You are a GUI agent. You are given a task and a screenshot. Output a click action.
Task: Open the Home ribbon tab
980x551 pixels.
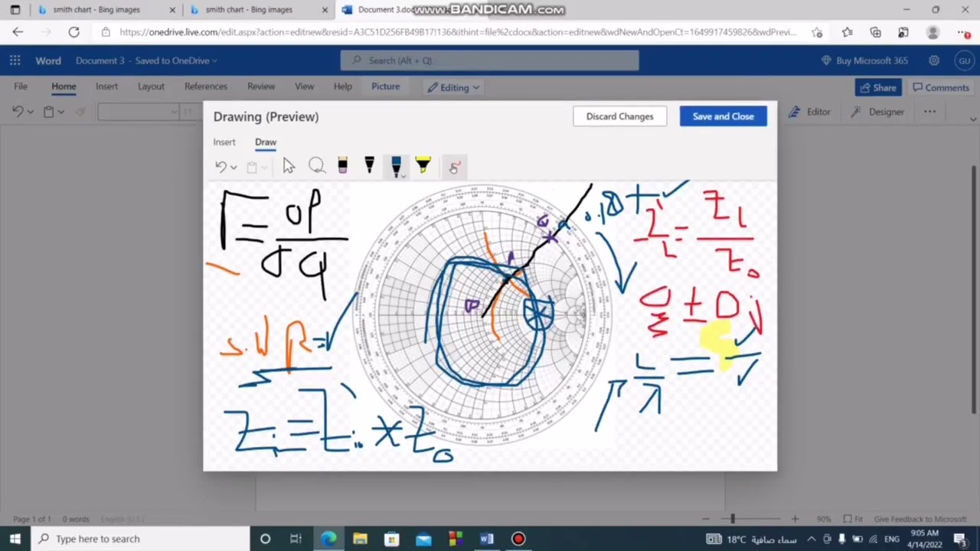[x=64, y=86]
